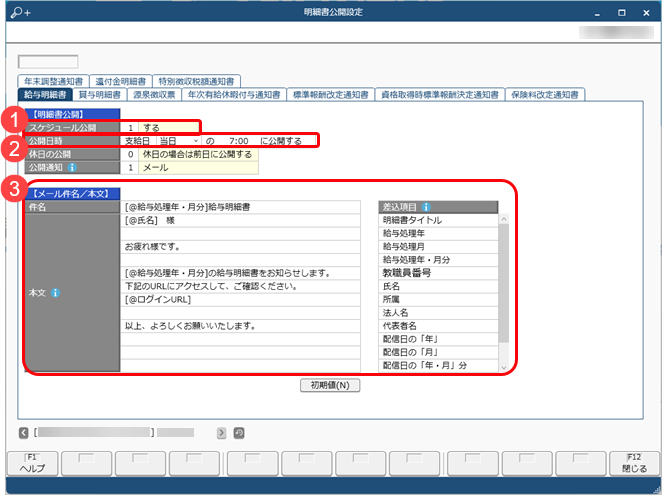Click the body line 下記のURLにアクセスして

[x=241, y=286]
